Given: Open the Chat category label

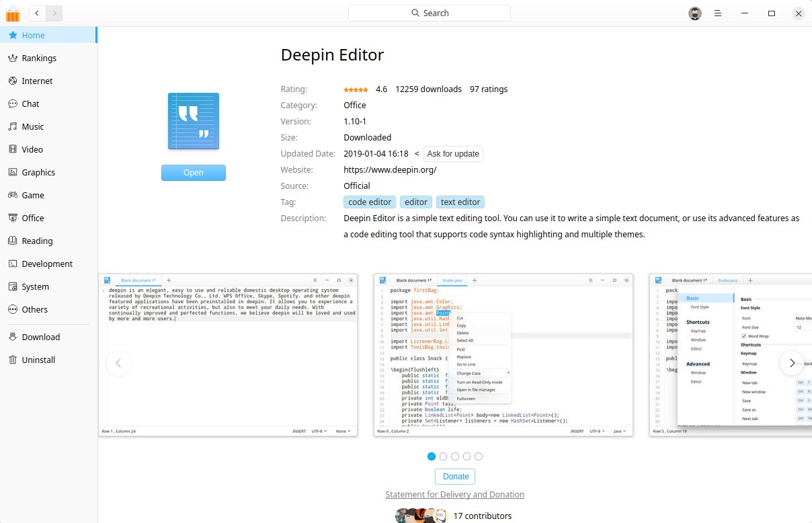Looking at the screenshot, I should pyautogui.click(x=30, y=104).
